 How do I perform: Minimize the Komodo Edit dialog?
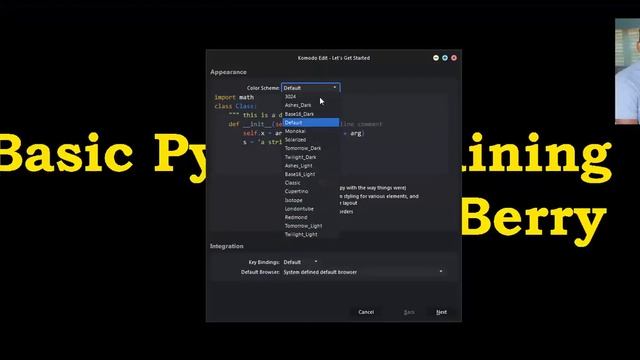coord(436,58)
